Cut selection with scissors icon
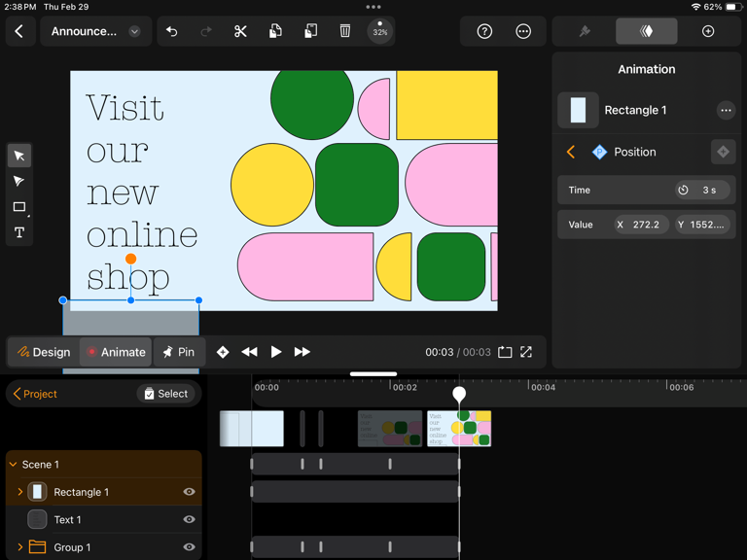The image size is (747, 560). pyautogui.click(x=240, y=31)
